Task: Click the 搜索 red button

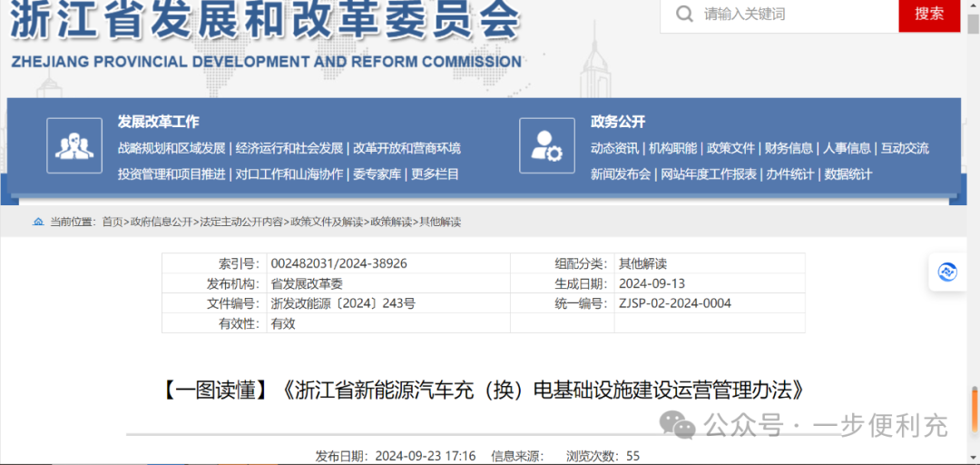Action: [x=929, y=15]
